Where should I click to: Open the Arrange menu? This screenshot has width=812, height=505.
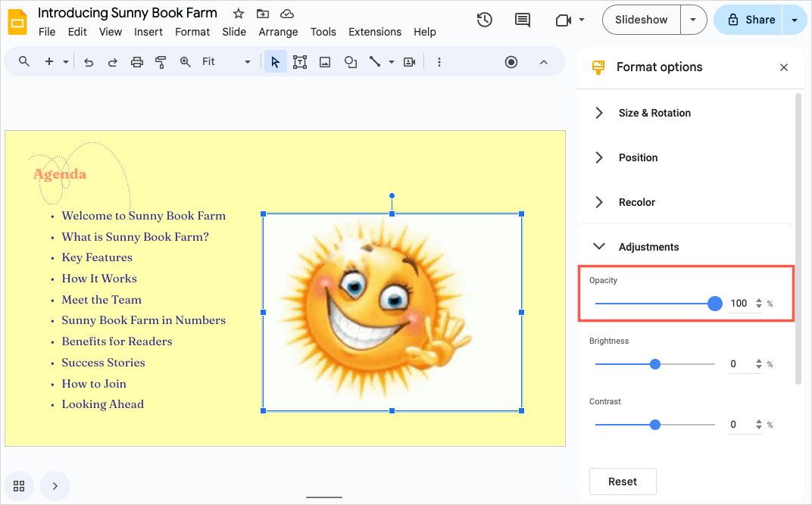(278, 32)
